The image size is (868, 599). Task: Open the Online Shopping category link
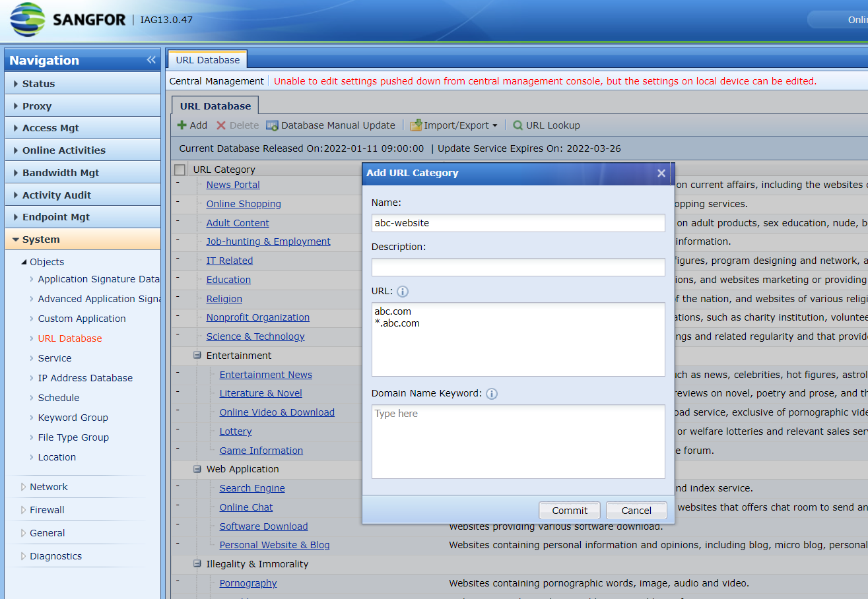244,204
